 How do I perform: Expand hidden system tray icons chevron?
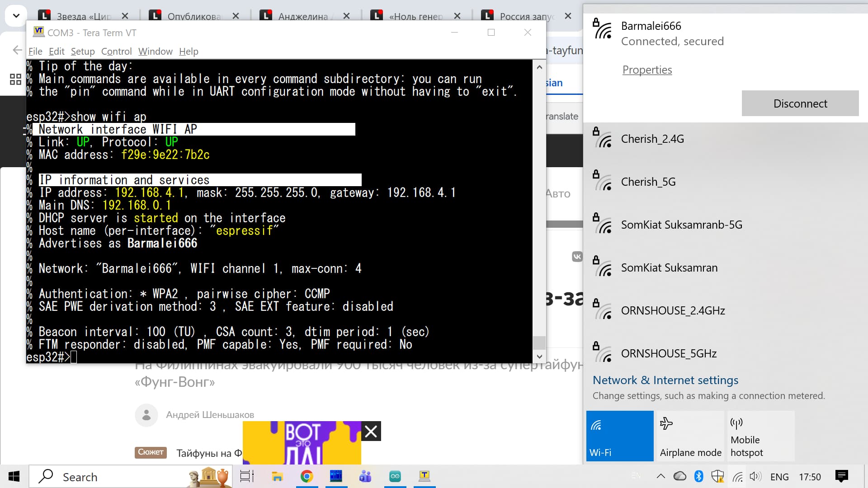[660, 476]
